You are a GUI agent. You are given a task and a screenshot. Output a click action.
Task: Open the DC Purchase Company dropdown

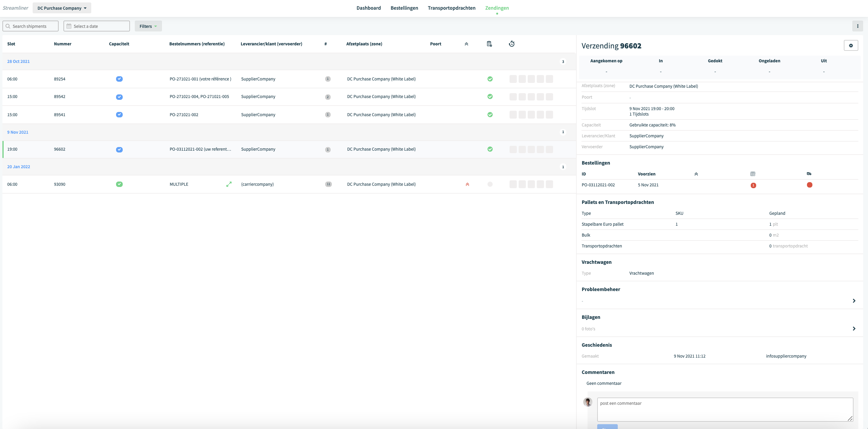pyautogui.click(x=62, y=8)
